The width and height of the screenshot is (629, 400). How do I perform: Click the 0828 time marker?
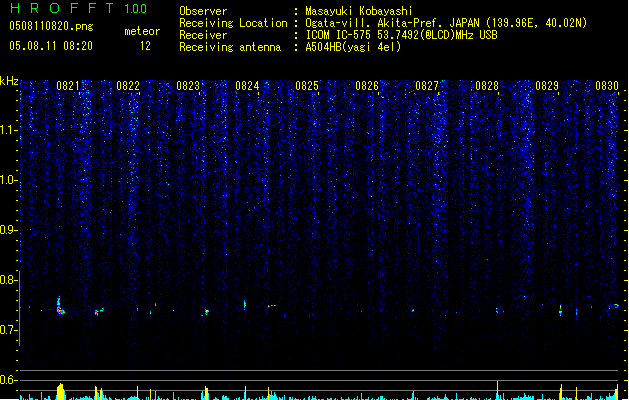point(487,86)
